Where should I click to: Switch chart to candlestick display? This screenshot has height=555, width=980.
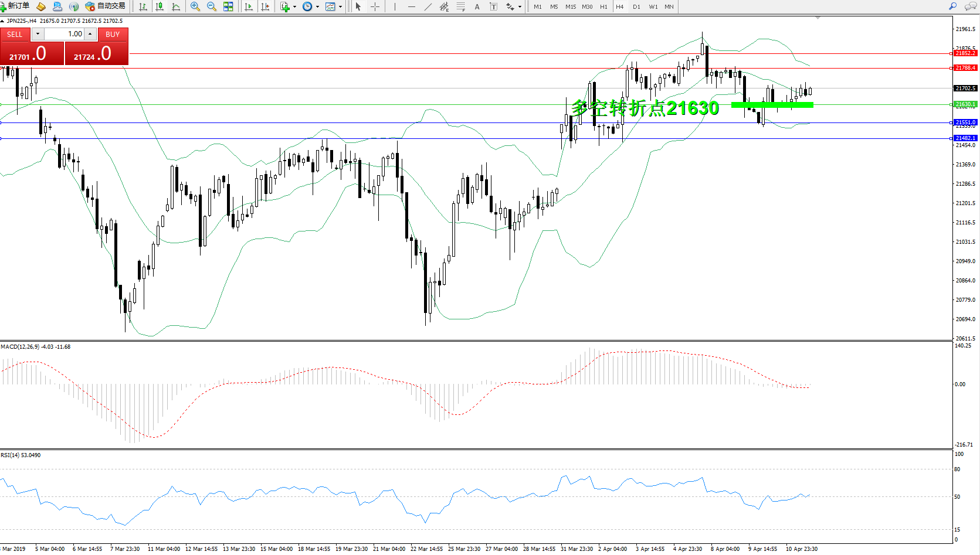[x=160, y=6]
